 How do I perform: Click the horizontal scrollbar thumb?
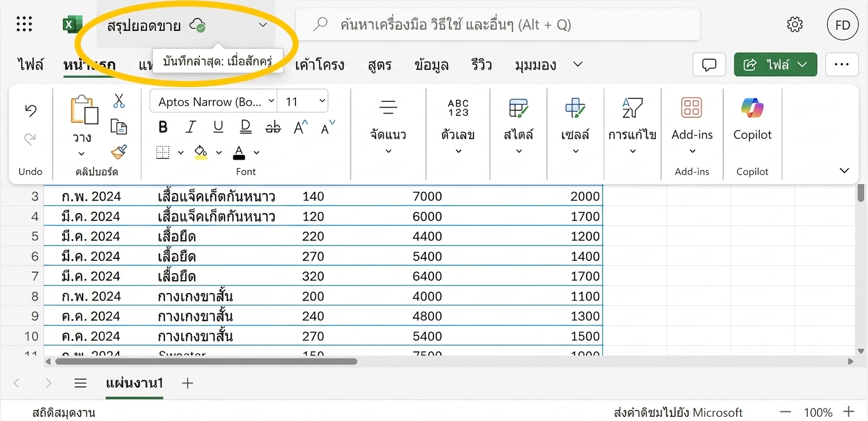coord(206,362)
